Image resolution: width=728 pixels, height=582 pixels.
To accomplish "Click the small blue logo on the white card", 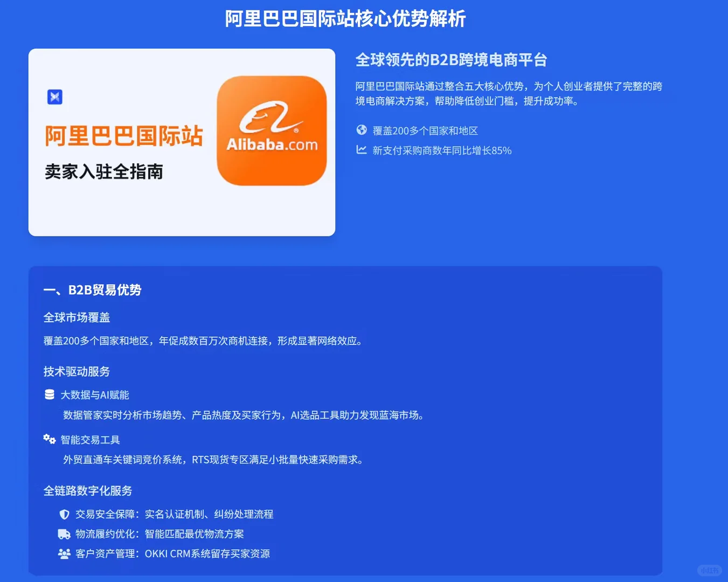I will [x=54, y=97].
